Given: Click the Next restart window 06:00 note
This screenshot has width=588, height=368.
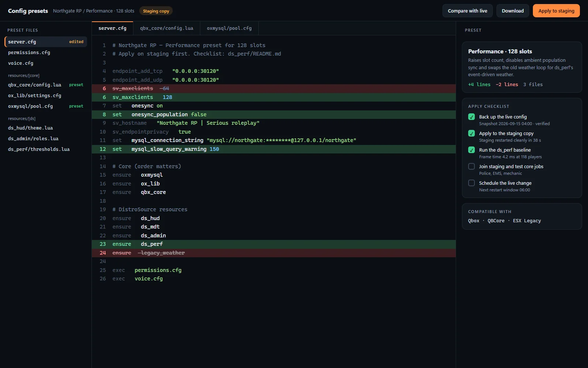Looking at the screenshot, I should pyautogui.click(x=505, y=190).
